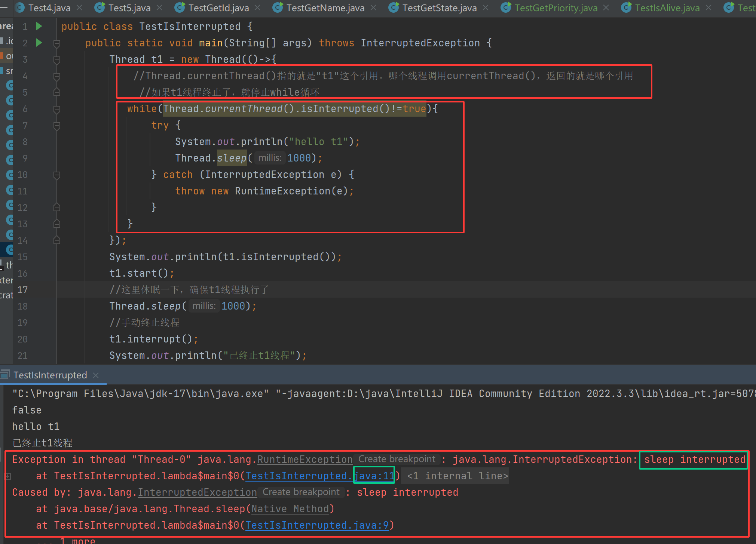Collapse the while loop fold marker on line 6

coord(57,109)
